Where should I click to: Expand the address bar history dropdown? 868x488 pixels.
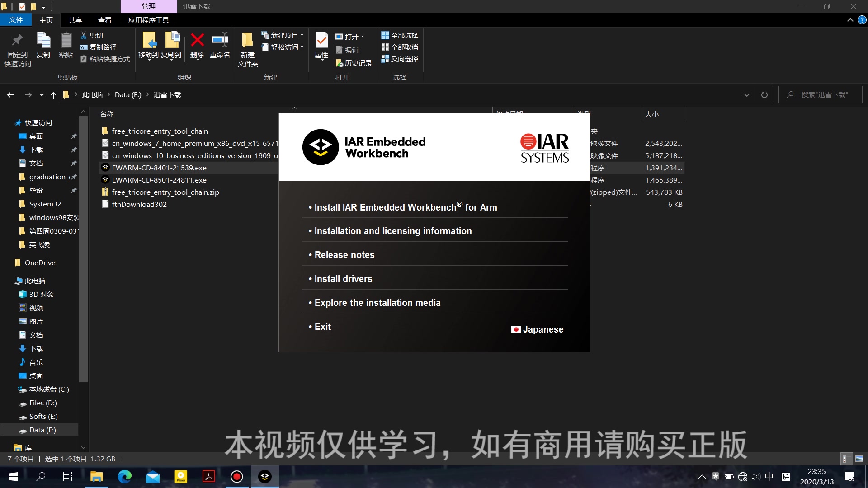point(747,95)
